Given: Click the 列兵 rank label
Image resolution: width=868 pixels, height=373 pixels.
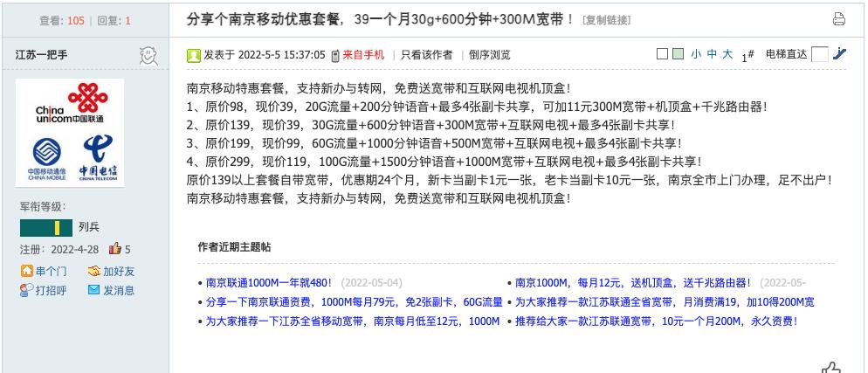Looking at the screenshot, I should (88, 227).
